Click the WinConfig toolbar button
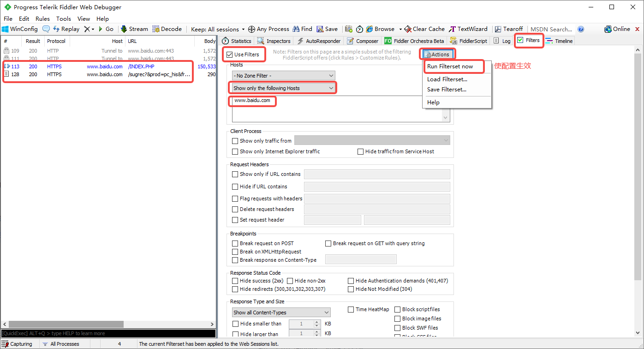644x349 pixels. pos(19,29)
